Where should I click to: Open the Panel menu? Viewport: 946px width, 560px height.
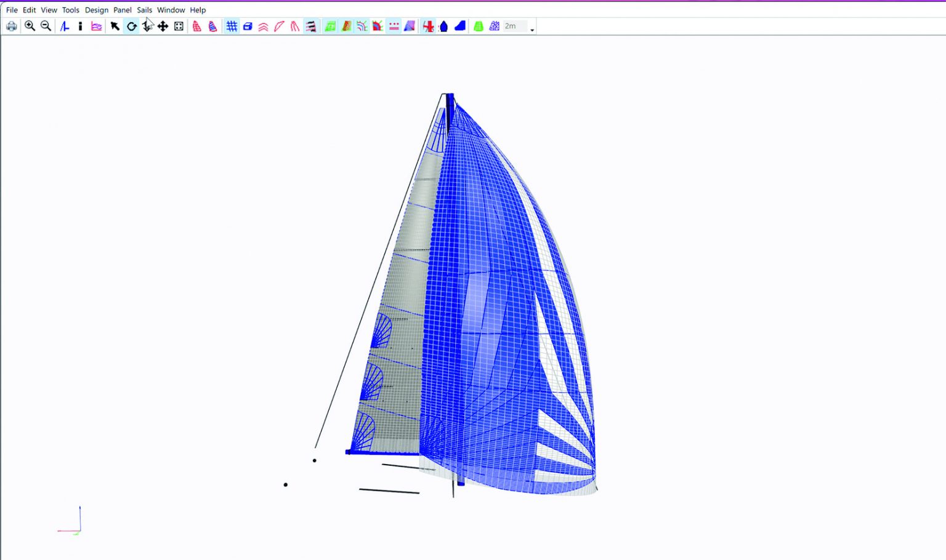tap(122, 10)
